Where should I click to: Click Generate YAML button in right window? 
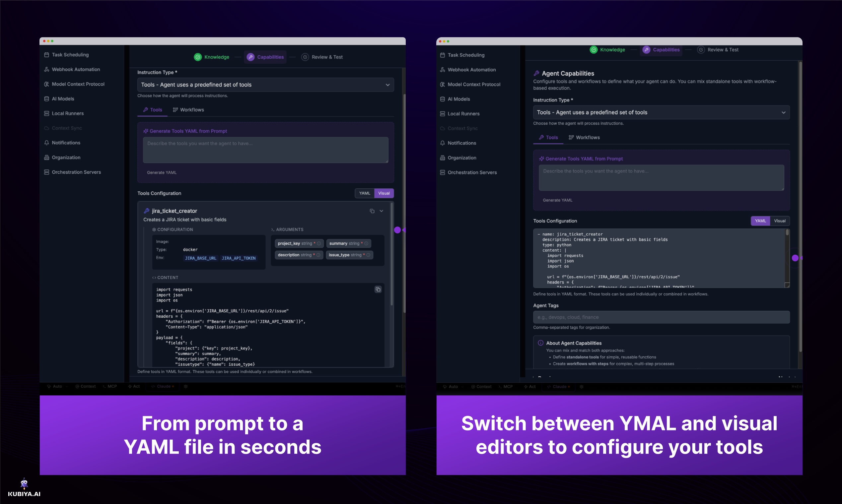point(557,200)
